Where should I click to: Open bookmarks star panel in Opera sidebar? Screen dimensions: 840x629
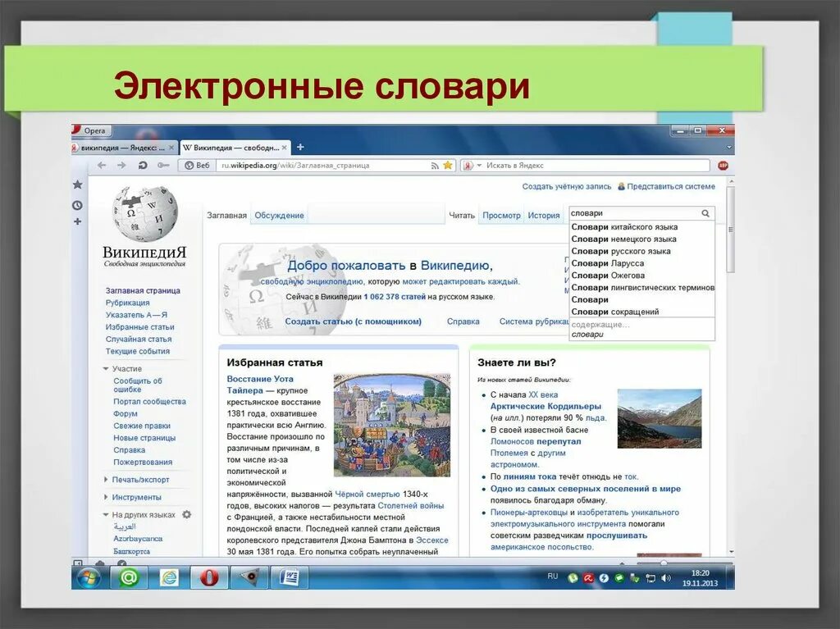[78, 185]
